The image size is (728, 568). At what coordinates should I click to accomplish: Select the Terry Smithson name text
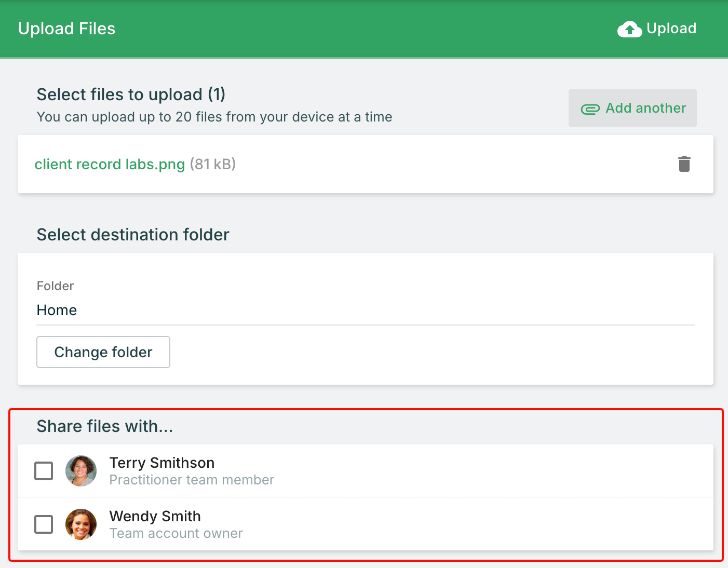[161, 463]
